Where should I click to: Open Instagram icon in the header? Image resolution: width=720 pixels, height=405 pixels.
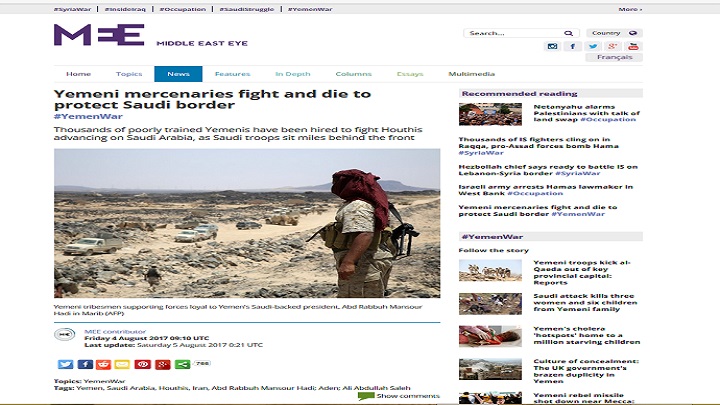click(x=552, y=46)
